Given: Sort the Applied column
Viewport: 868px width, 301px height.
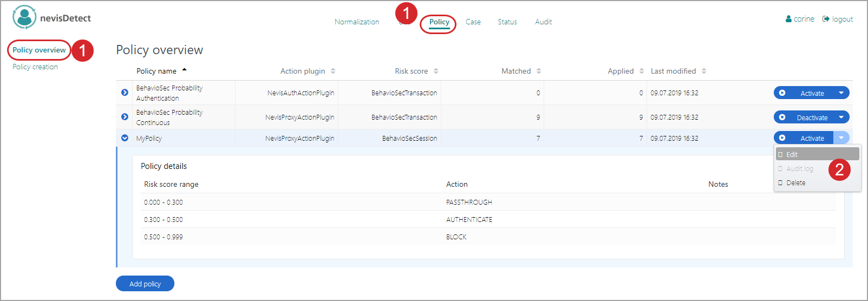Looking at the screenshot, I should click(642, 71).
